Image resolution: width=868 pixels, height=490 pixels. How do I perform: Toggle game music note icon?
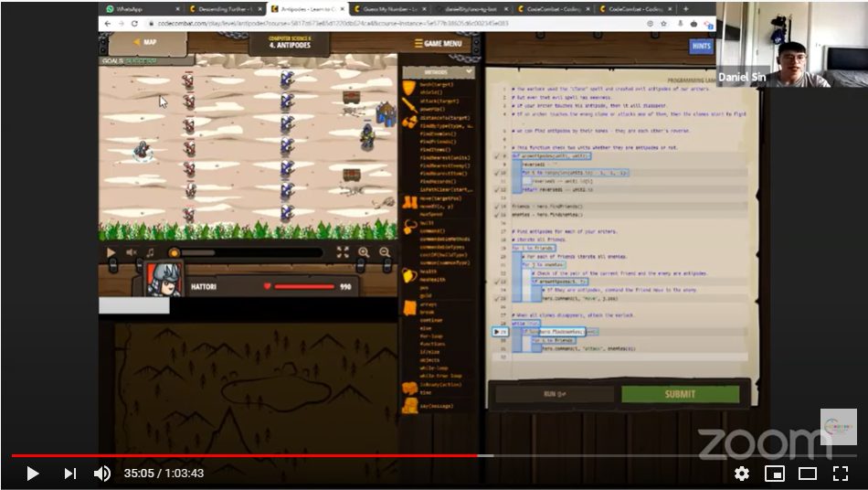[x=151, y=252]
